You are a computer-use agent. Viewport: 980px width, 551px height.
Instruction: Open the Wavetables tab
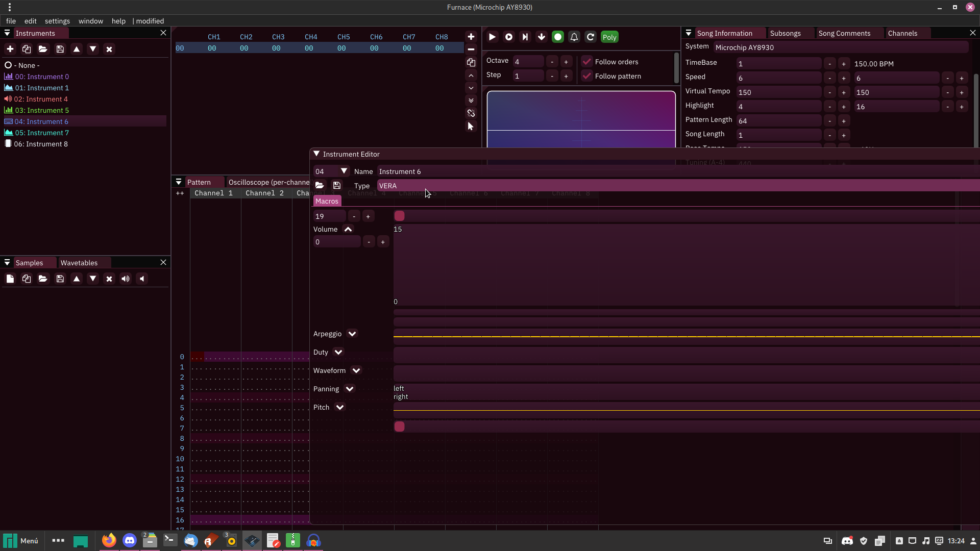tap(79, 262)
